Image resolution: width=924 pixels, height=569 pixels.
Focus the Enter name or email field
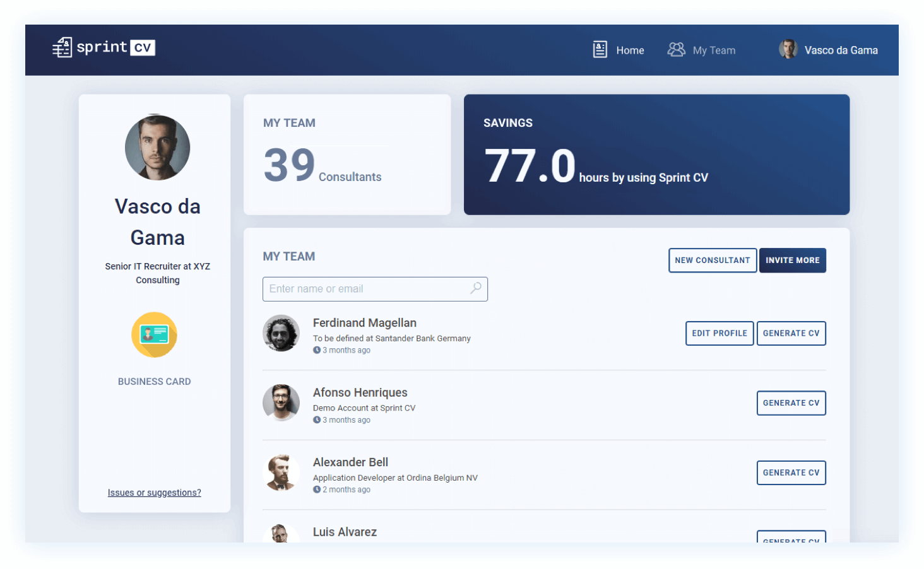point(366,289)
